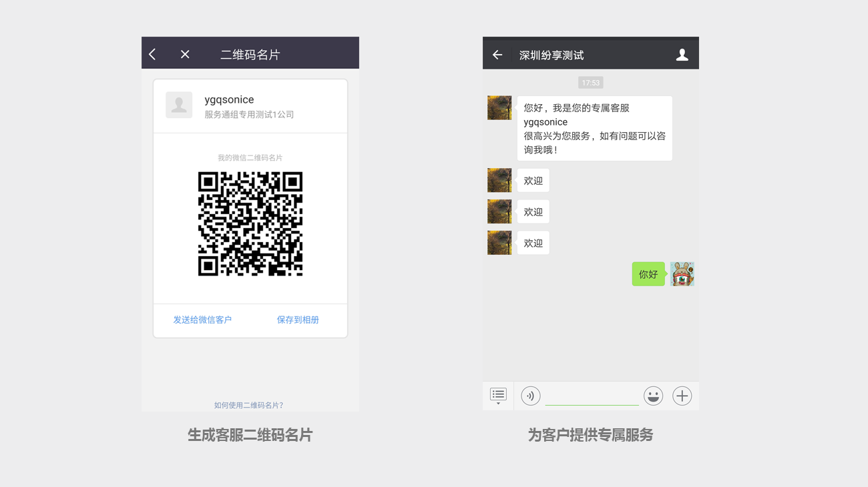Open the plus attachments menu
This screenshot has height=487, width=868.
682,396
